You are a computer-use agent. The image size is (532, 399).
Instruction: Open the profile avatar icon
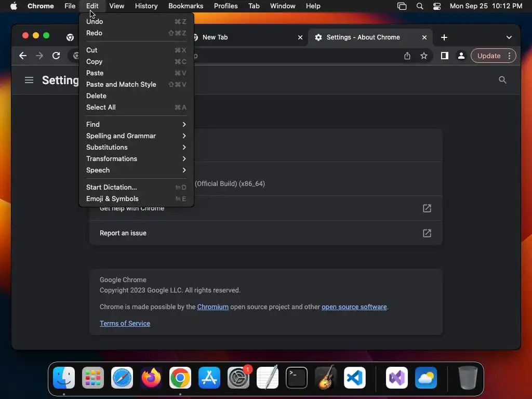(x=461, y=56)
